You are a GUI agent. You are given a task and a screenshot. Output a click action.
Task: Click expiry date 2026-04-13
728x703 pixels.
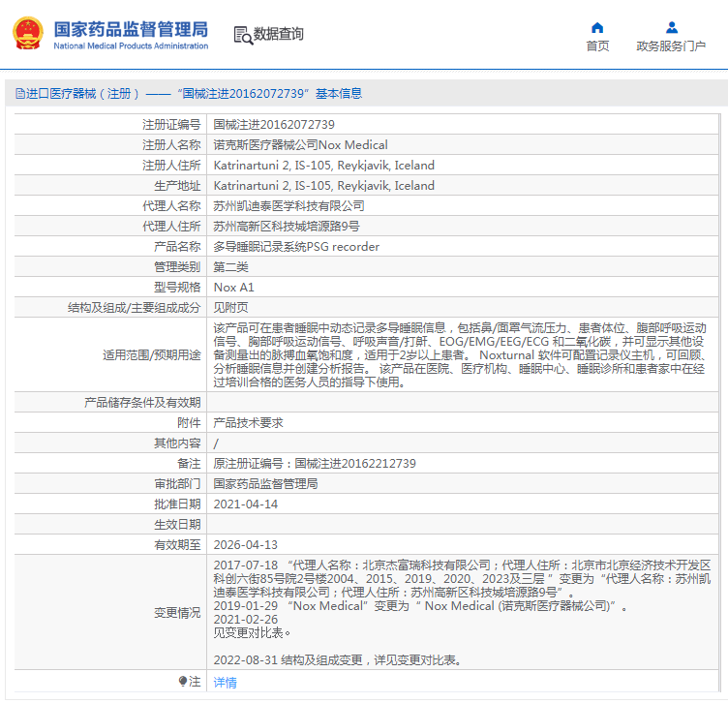tap(246, 544)
